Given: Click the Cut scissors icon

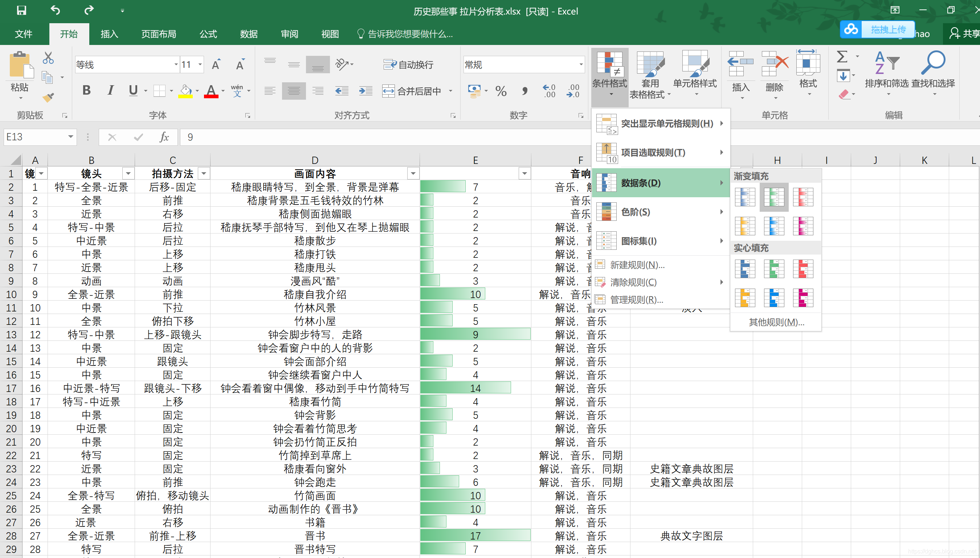Looking at the screenshot, I should click(48, 58).
